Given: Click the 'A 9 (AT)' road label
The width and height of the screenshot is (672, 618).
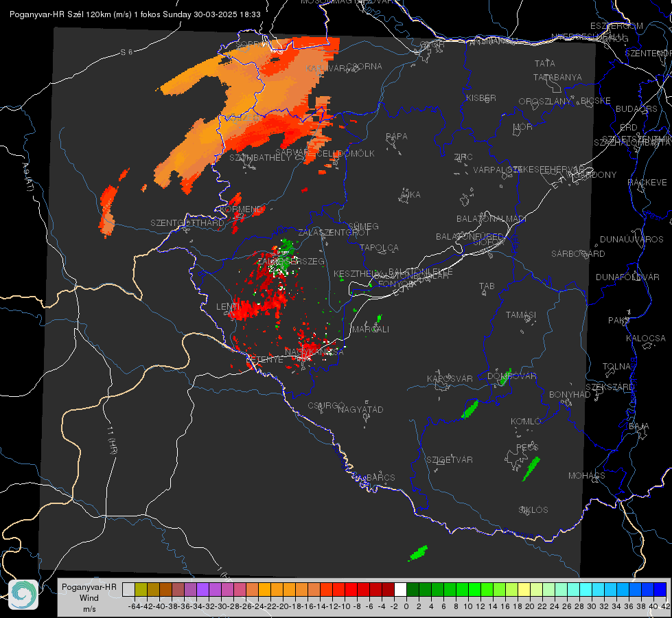Looking at the screenshot, I should [x=28, y=176].
